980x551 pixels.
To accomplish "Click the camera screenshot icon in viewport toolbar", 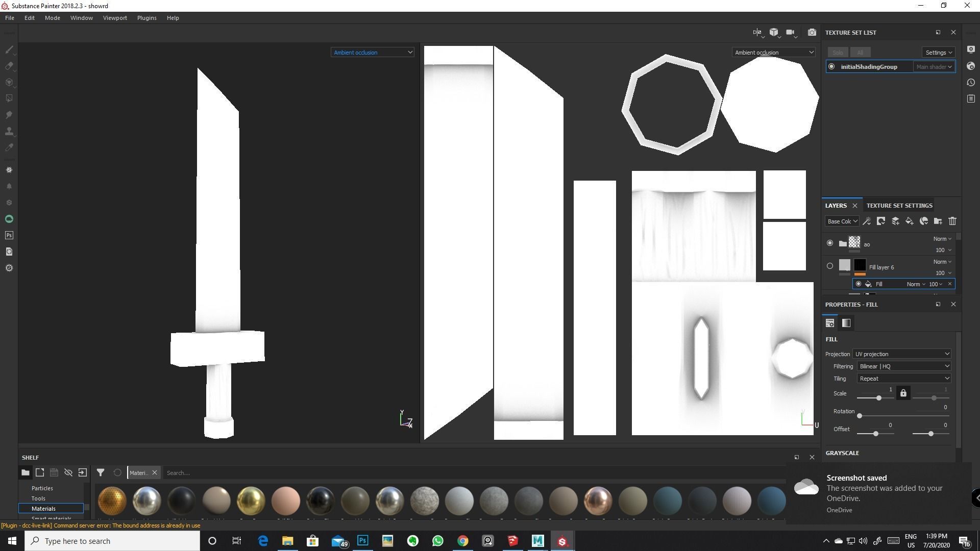I will 812,33.
